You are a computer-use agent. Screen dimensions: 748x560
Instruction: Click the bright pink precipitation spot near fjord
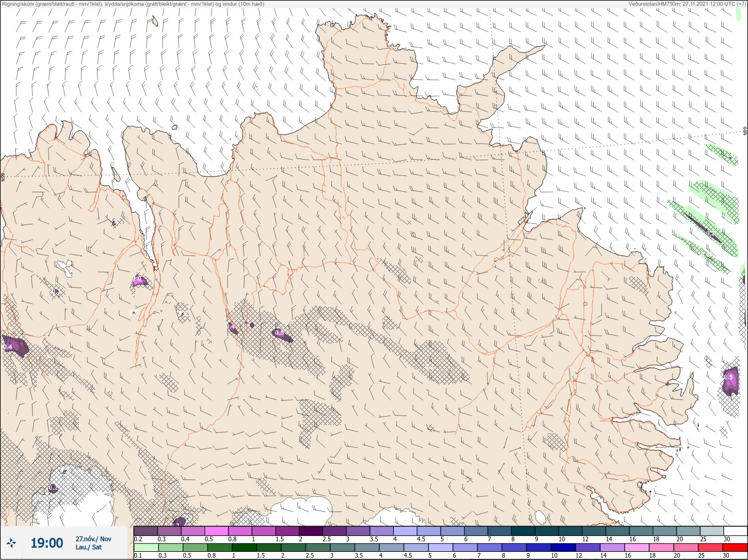pos(139,281)
